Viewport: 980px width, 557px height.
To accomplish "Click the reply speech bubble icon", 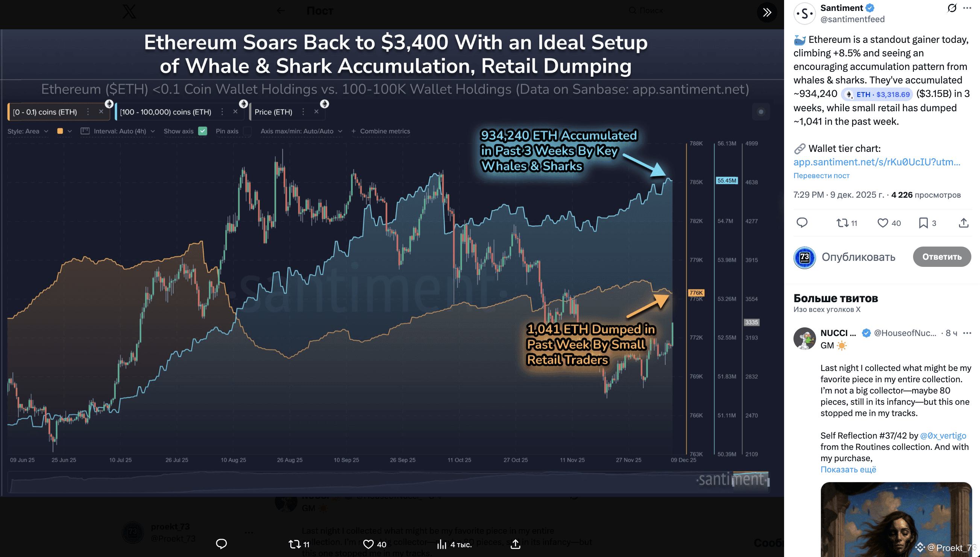I will 802,222.
